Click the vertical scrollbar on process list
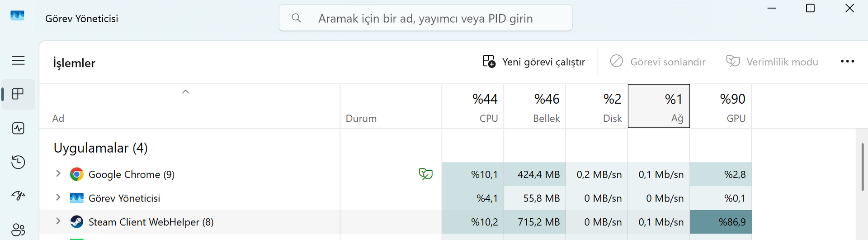Screen dimensions: 868x240 [862, 168]
